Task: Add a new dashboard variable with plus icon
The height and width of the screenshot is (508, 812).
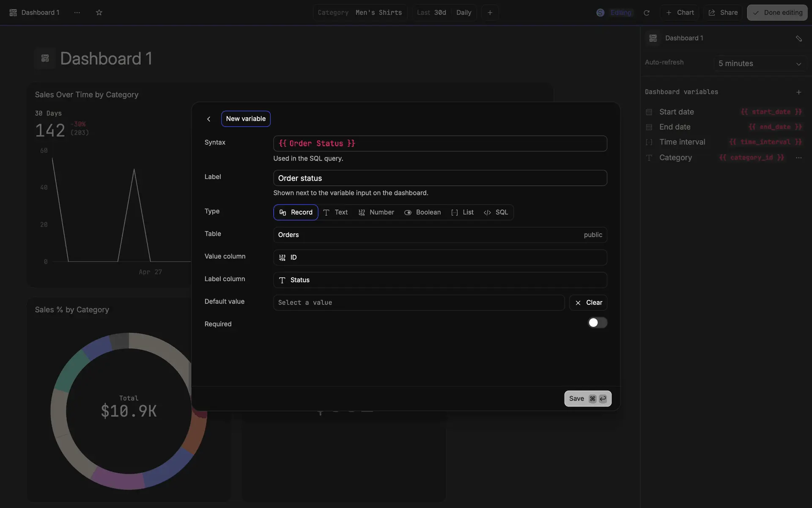Action: pyautogui.click(x=798, y=92)
